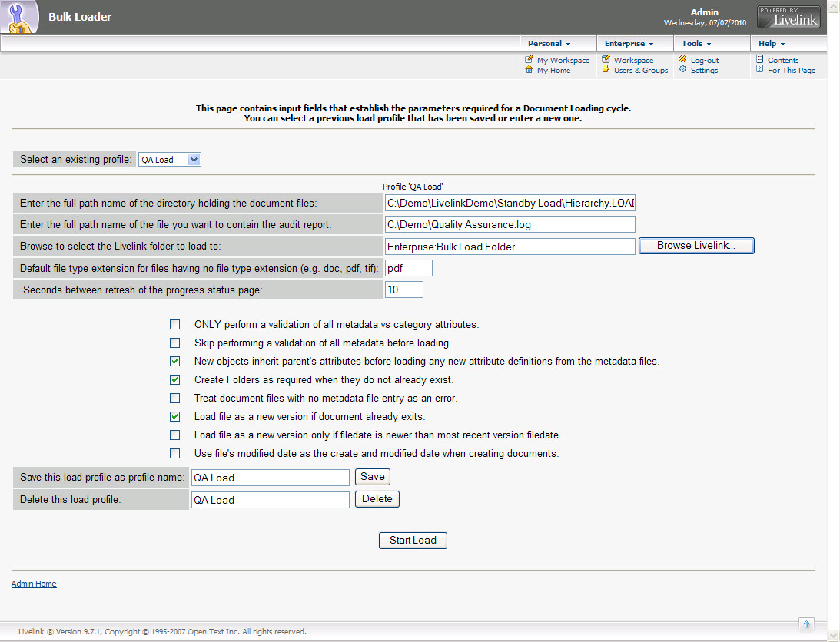
Task: Click the refresh seconds field
Action: [404, 290]
